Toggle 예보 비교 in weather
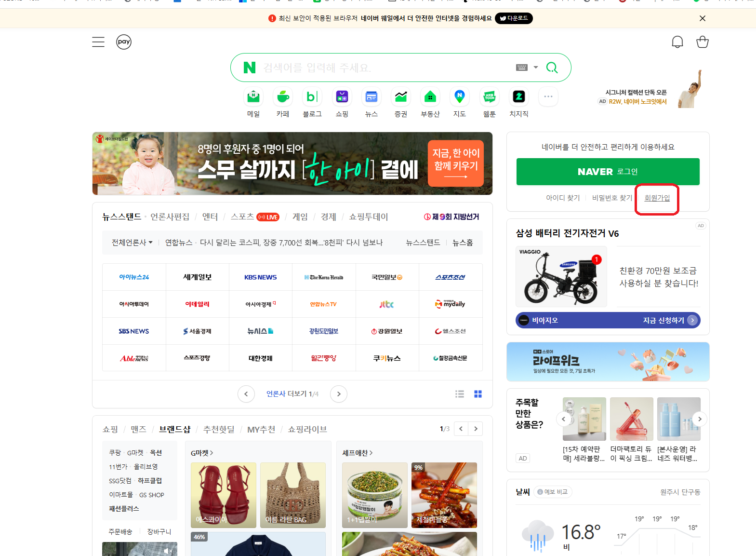 click(x=553, y=492)
